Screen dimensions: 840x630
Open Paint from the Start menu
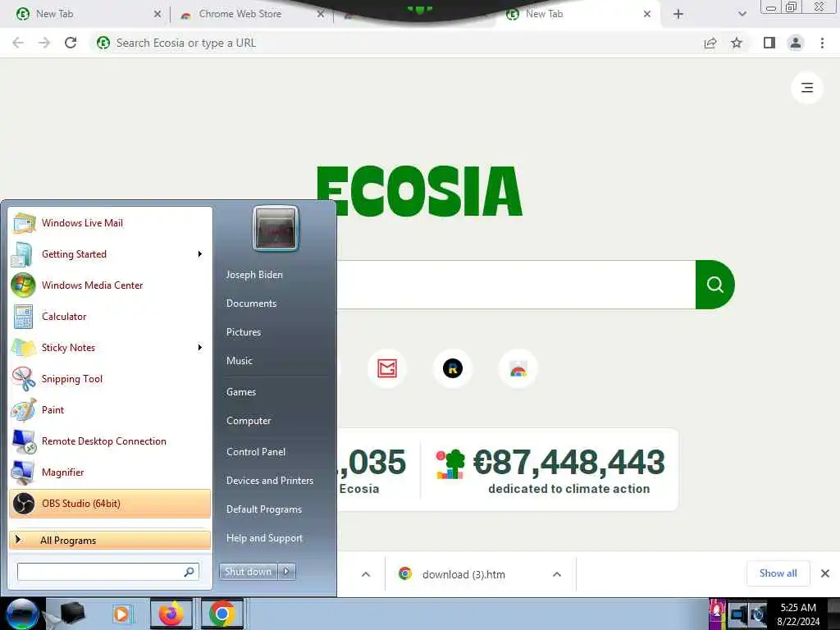tap(110, 410)
